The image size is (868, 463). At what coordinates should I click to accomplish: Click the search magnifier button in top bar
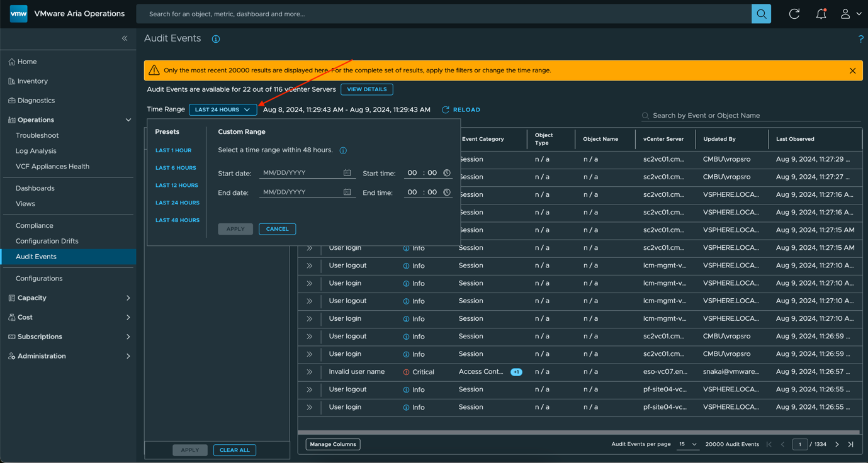(761, 14)
